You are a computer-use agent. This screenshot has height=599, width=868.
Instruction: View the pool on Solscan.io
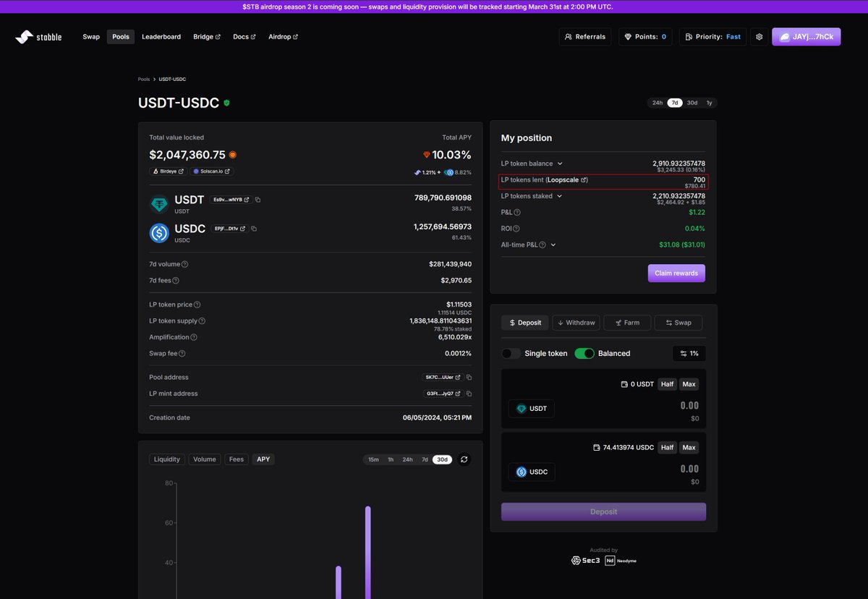tap(212, 171)
